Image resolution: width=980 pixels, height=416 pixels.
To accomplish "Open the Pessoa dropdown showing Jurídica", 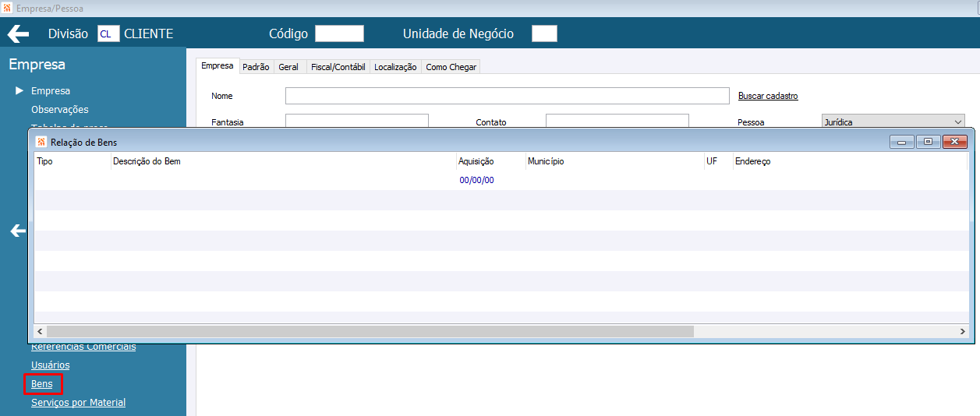I will pos(893,122).
